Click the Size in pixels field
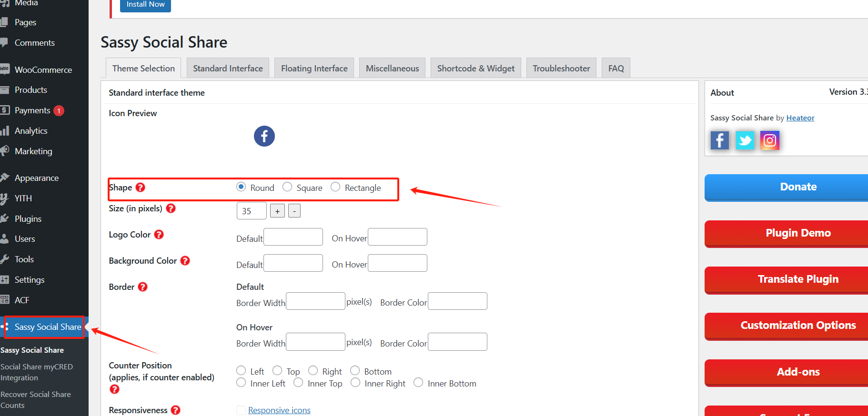The image size is (868, 416). (x=252, y=211)
